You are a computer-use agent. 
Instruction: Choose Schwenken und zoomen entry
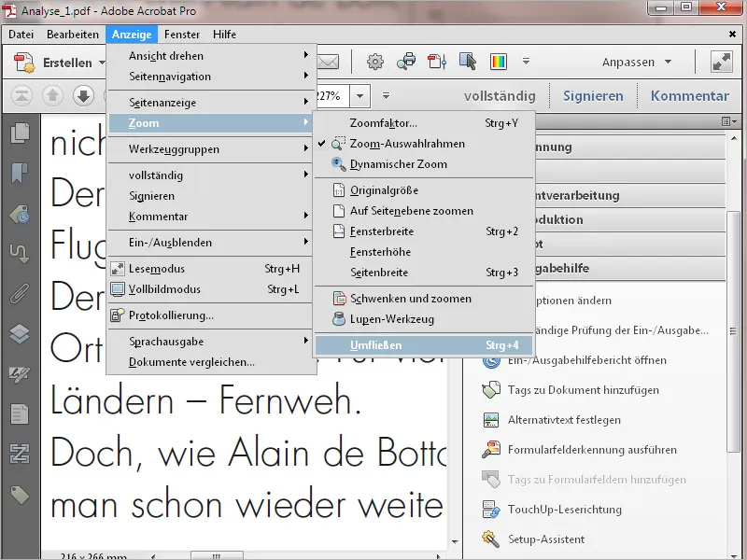(423, 299)
